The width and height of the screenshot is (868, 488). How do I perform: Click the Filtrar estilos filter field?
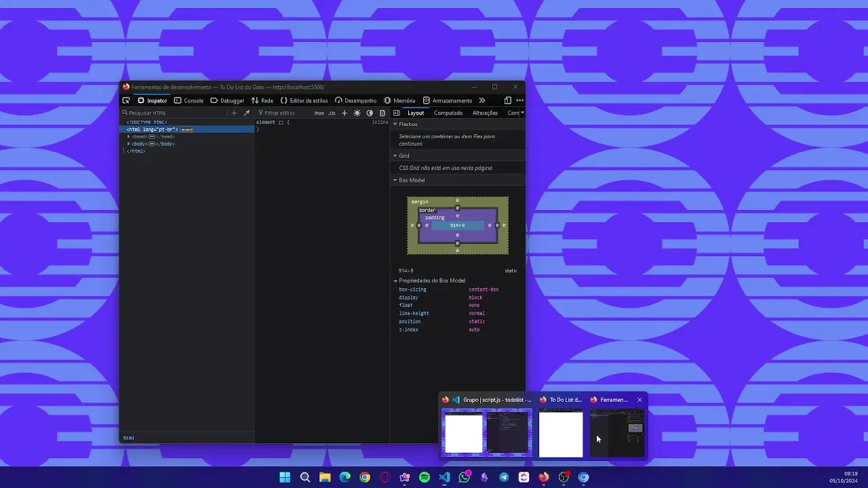[x=283, y=113]
